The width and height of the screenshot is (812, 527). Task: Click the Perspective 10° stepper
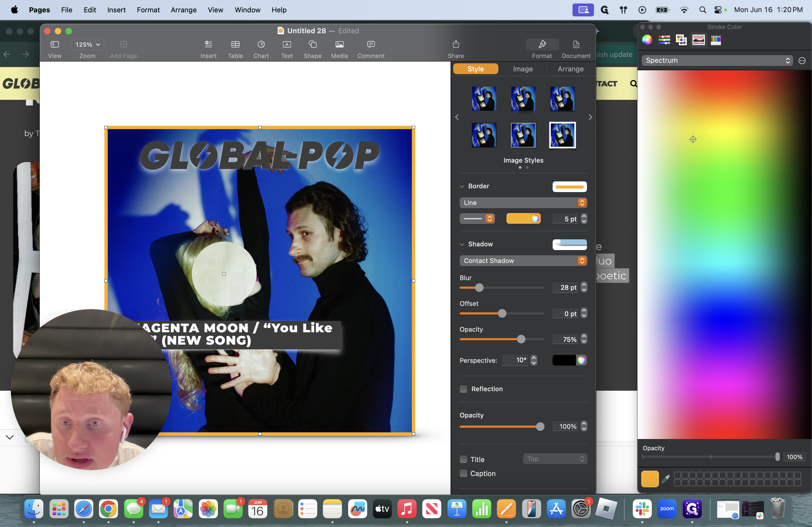[534, 360]
